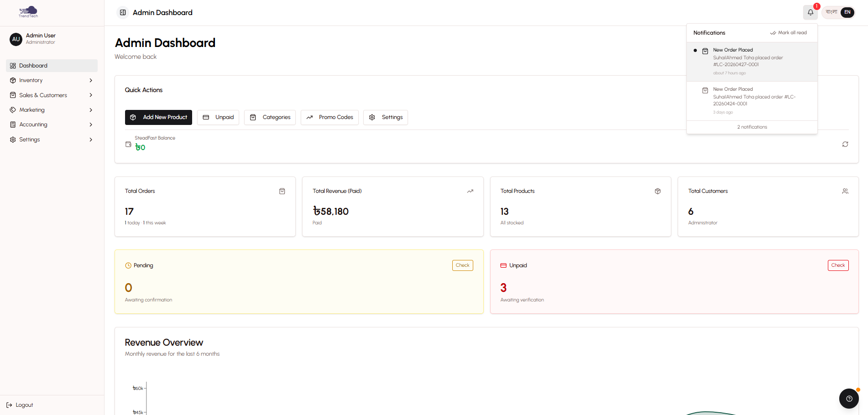
Task: Click the Add New Product button
Action: (158, 117)
